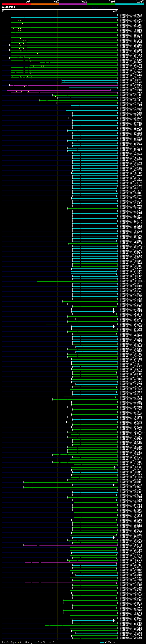This screenshot has height=644, width=146.
Task: Click the cyan ~100% legend segment
Action: (x=130, y=4)
